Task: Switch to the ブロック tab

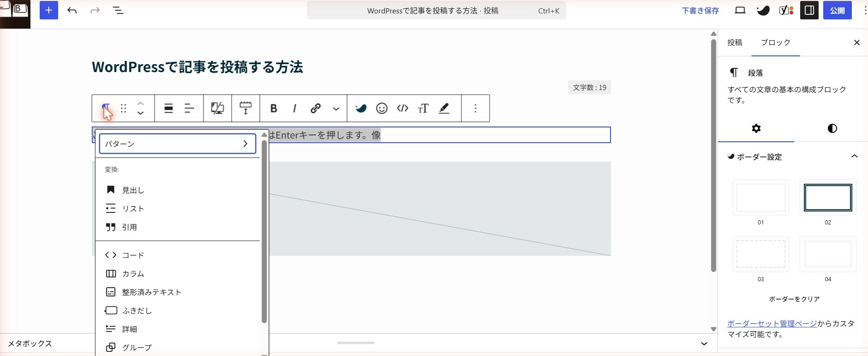Action: [776, 42]
